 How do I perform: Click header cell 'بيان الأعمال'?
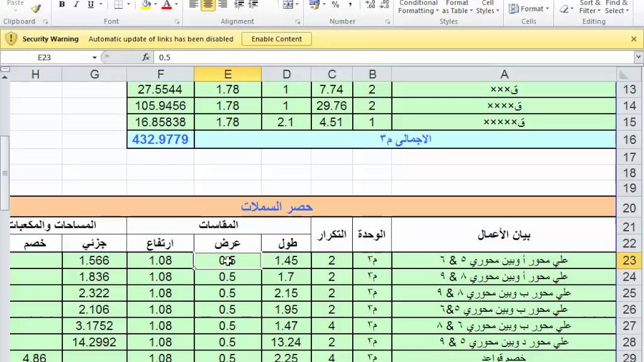pos(504,235)
